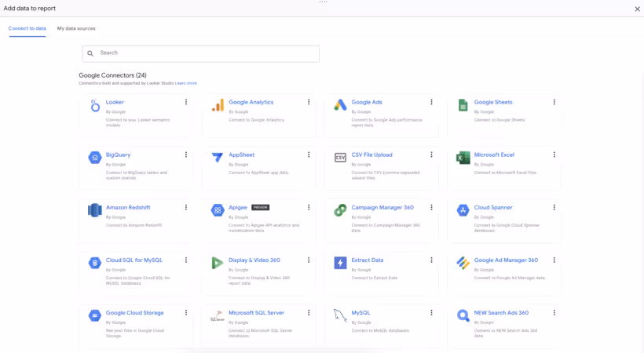This screenshot has width=644, height=353.
Task: Open the Google Sheets connector title
Action: click(x=493, y=102)
